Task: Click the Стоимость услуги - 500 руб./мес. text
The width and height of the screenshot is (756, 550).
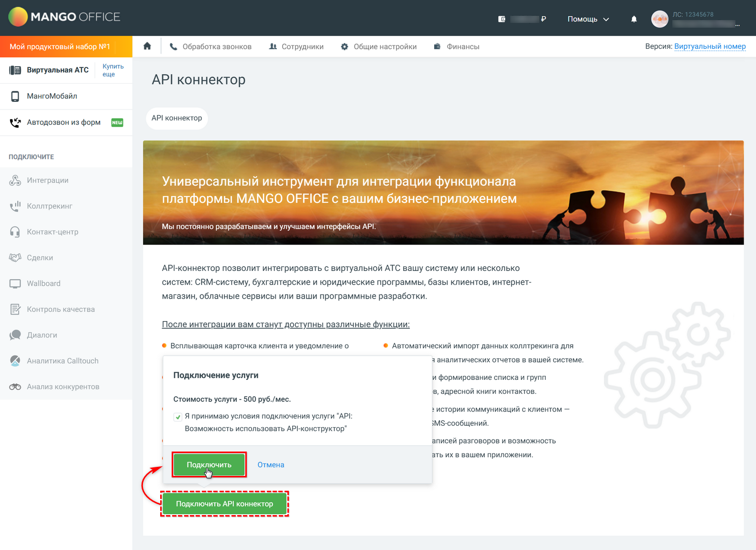Action: point(232,399)
